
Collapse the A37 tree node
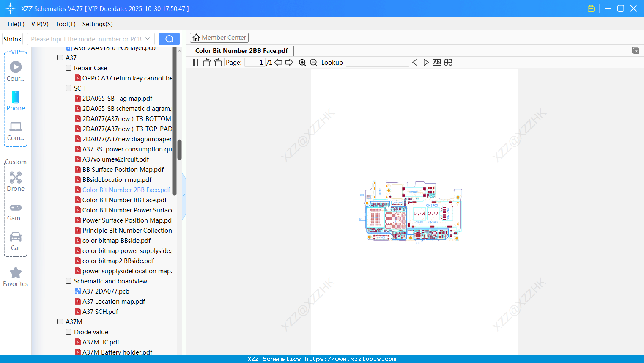pyautogui.click(x=60, y=58)
